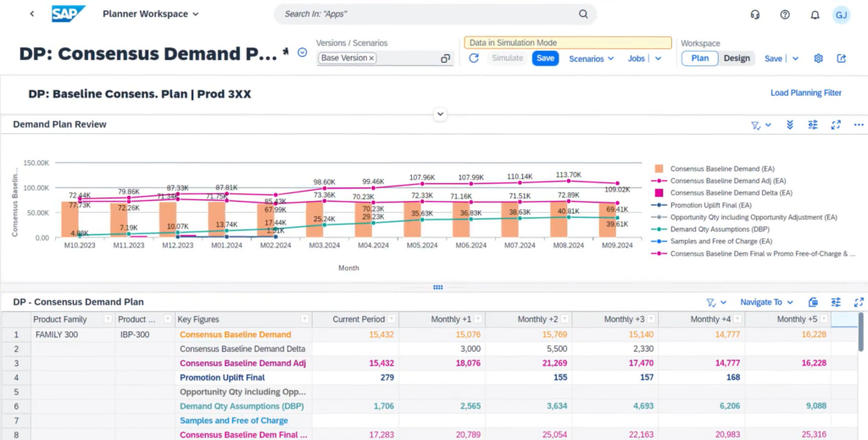The image size is (868, 440).
Task: Open notifications bell
Action: click(x=815, y=15)
